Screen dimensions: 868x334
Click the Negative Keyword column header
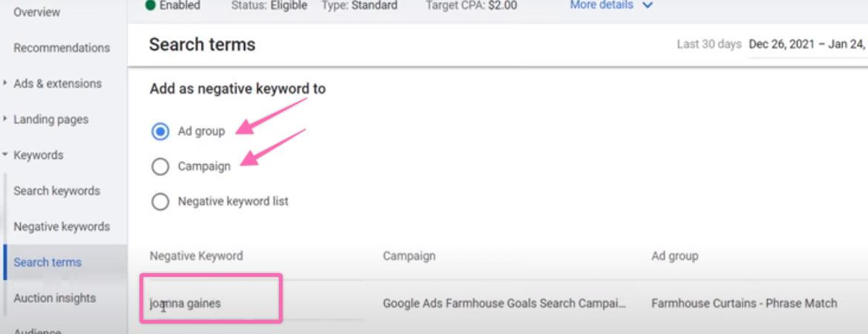196,256
